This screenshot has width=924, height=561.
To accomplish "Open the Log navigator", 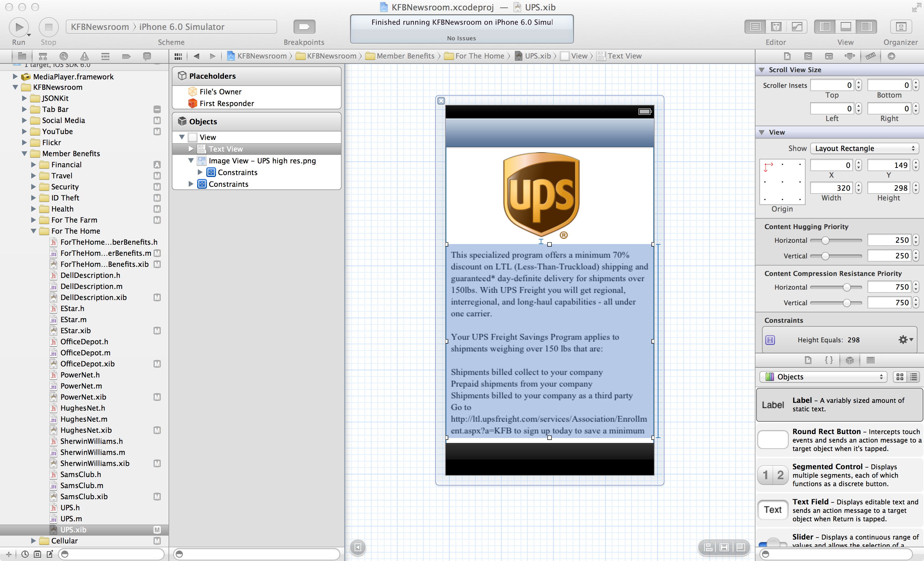I will [x=147, y=56].
